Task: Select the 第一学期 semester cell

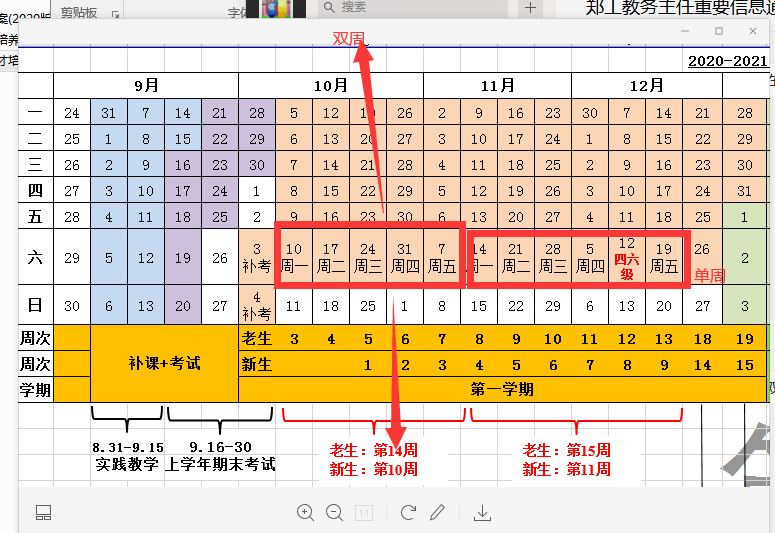Action: coord(502,389)
